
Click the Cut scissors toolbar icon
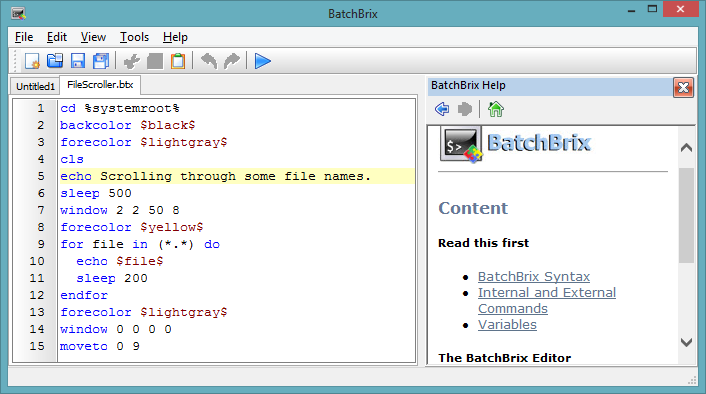coord(131,61)
